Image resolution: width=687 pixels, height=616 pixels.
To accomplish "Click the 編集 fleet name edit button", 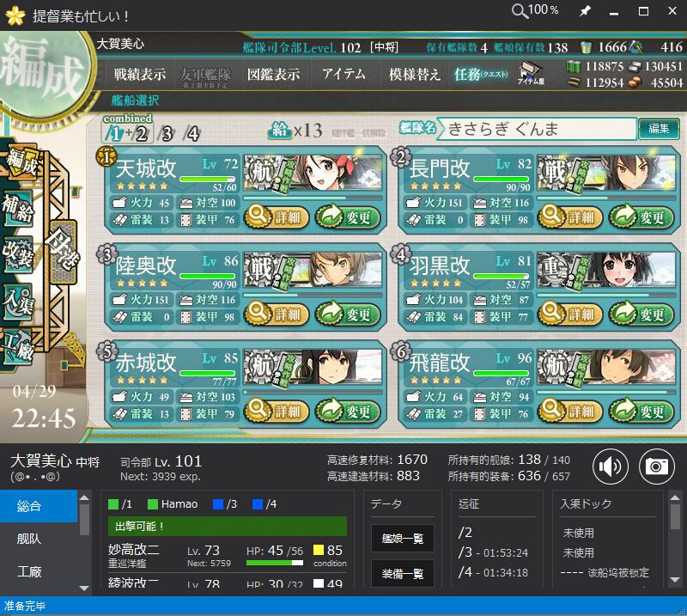I will pos(659,129).
